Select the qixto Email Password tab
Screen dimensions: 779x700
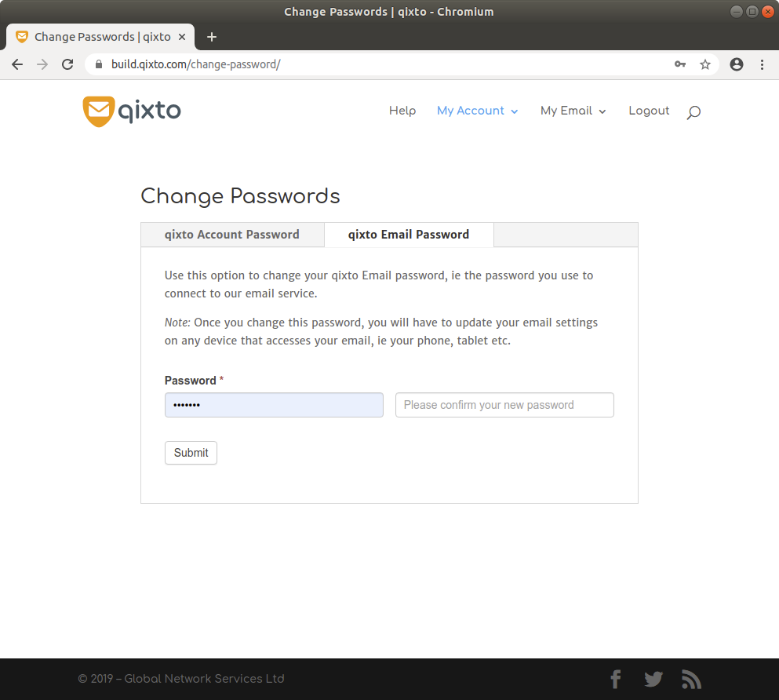[x=409, y=235]
